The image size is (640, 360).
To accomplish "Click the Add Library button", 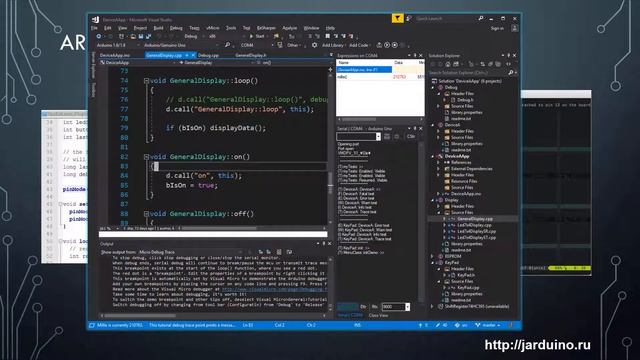I will coord(332,45).
